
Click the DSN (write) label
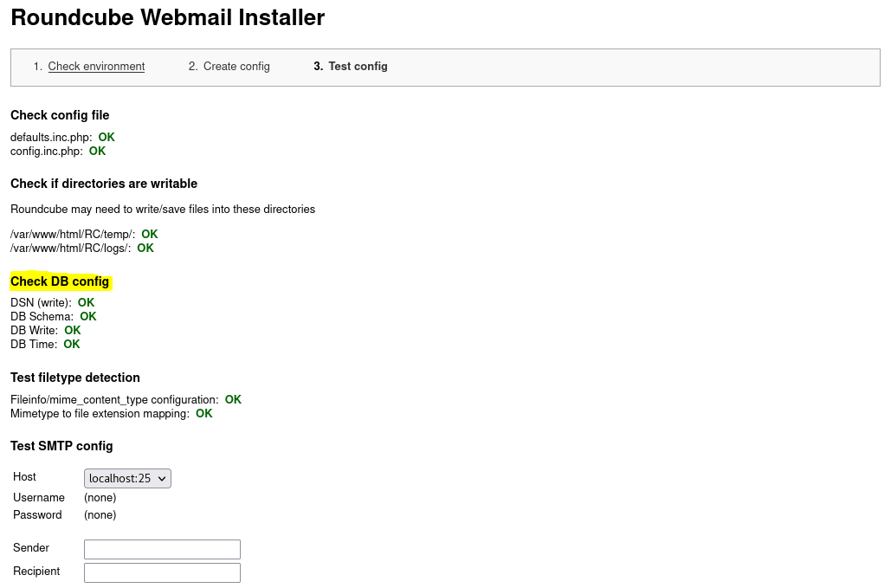(41, 303)
